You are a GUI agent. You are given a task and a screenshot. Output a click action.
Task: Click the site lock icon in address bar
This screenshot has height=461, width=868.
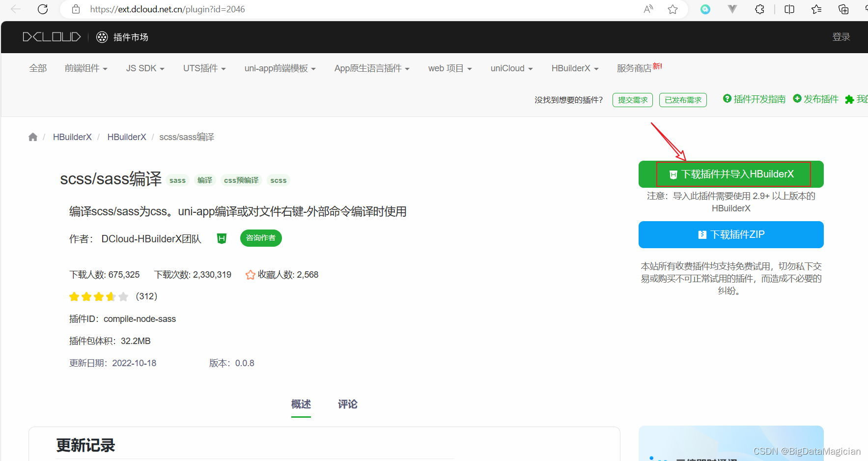click(x=76, y=9)
